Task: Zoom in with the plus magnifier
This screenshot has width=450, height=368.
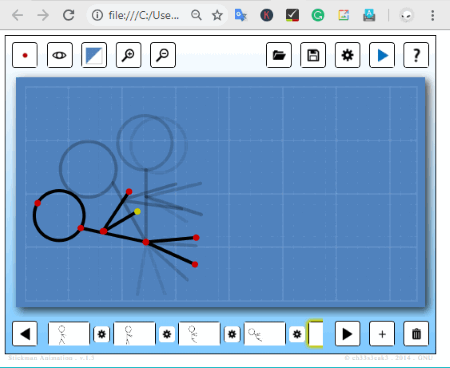Action: [128, 55]
